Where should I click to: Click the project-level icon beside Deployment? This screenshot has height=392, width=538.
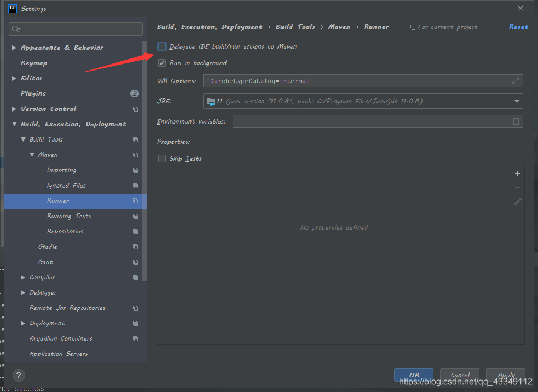[136, 324]
